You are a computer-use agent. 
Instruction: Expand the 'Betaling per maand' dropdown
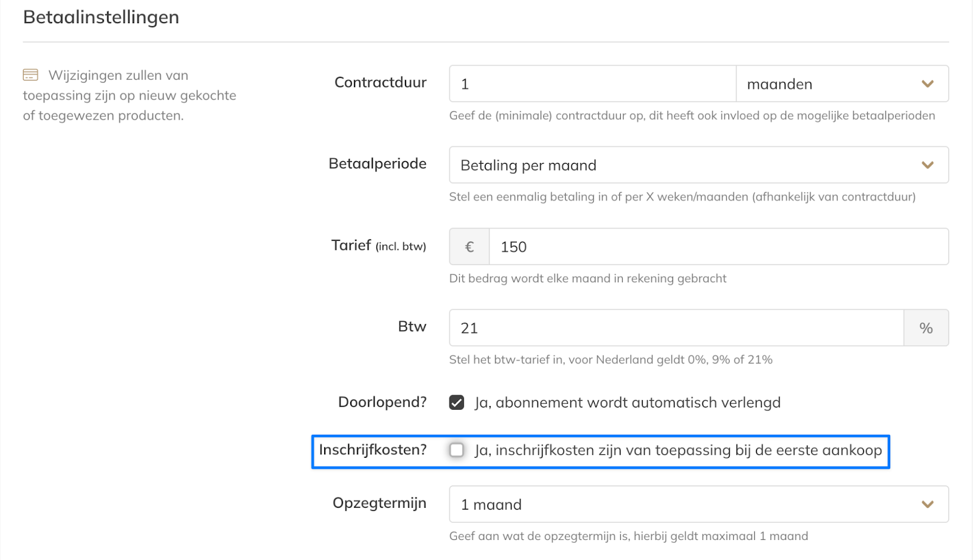pos(698,165)
